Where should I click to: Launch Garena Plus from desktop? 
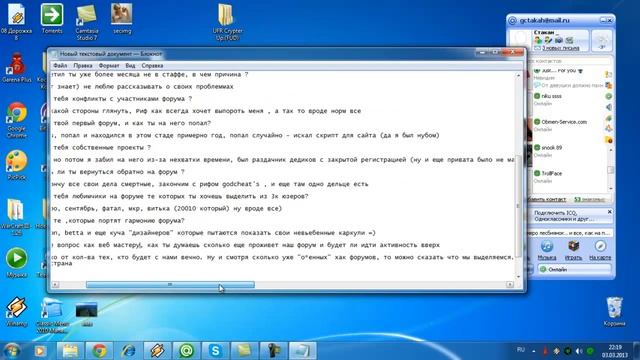coord(16,67)
